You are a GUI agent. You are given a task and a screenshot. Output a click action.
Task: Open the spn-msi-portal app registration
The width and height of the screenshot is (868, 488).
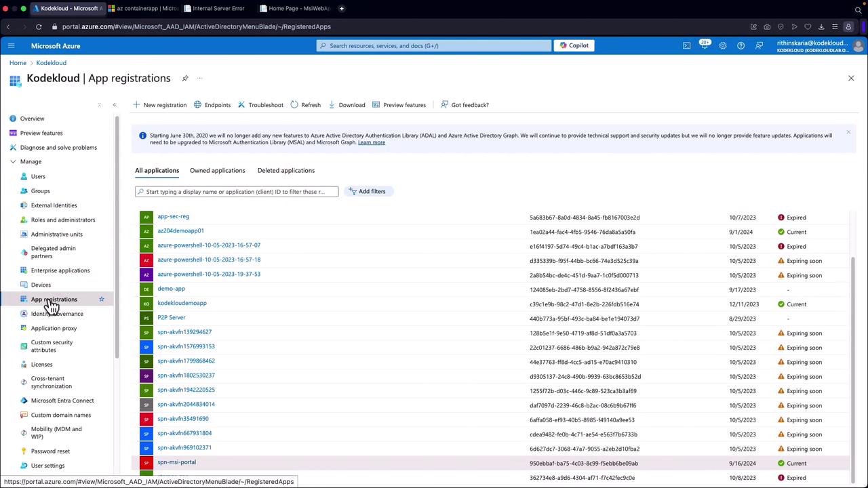pos(176,462)
